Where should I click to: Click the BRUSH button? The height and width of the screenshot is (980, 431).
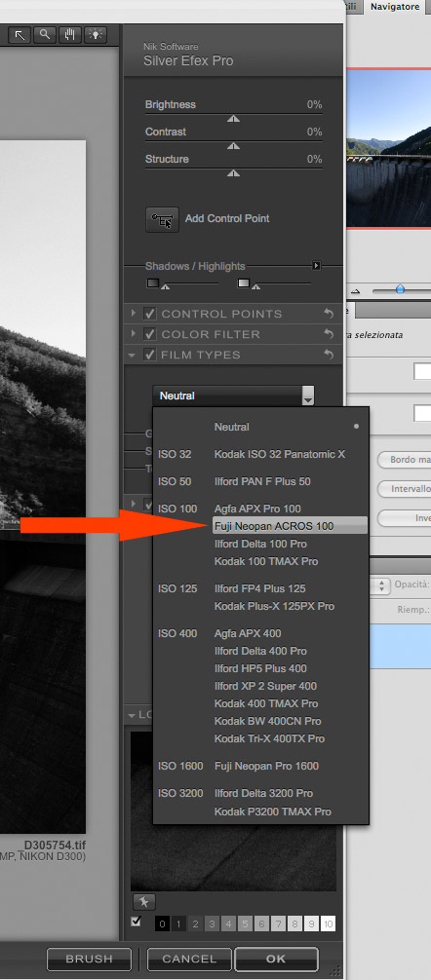pos(90,959)
